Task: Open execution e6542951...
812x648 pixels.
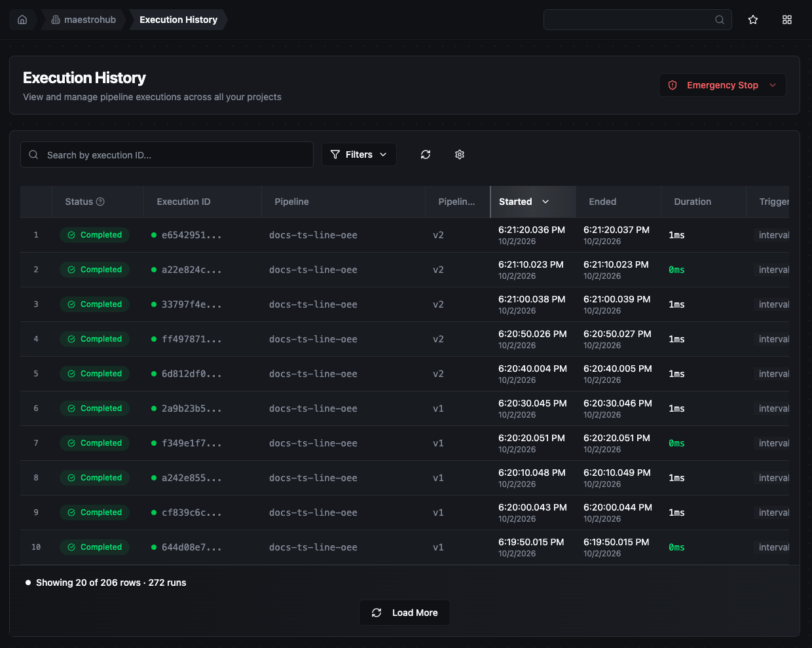Action: tap(191, 235)
